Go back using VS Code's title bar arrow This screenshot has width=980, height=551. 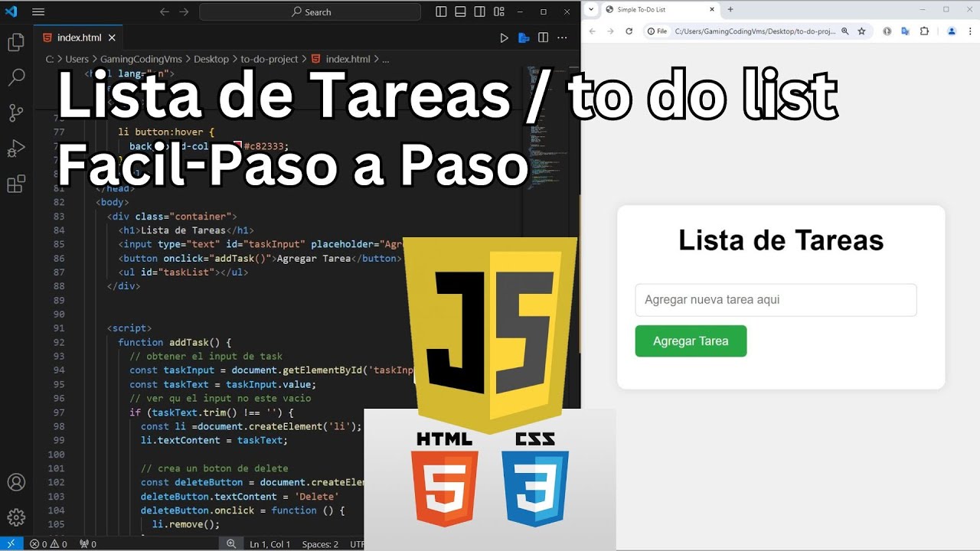(x=164, y=11)
